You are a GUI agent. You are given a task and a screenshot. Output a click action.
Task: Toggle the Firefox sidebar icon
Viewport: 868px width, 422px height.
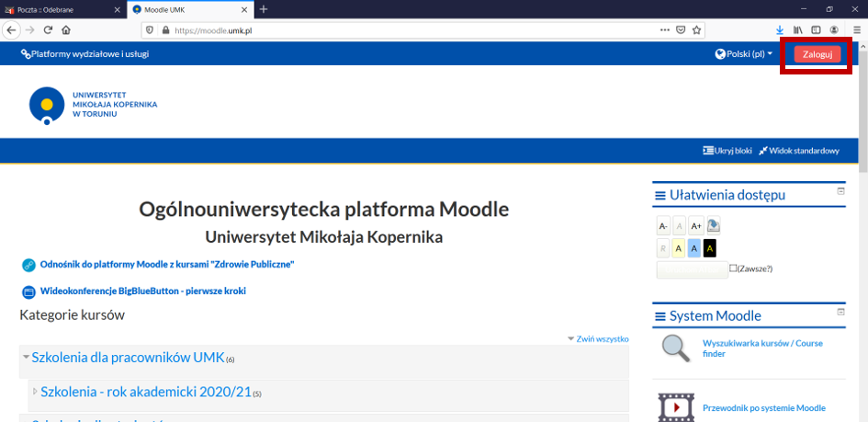[816, 30]
